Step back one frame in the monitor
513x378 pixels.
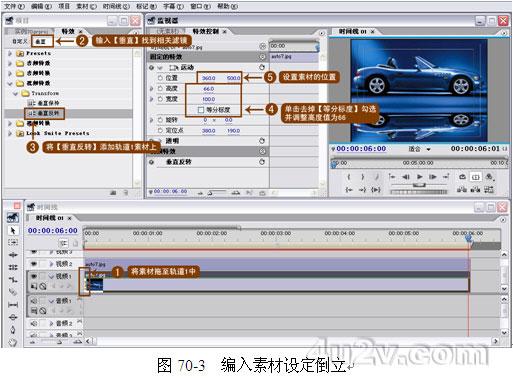tap(406, 177)
